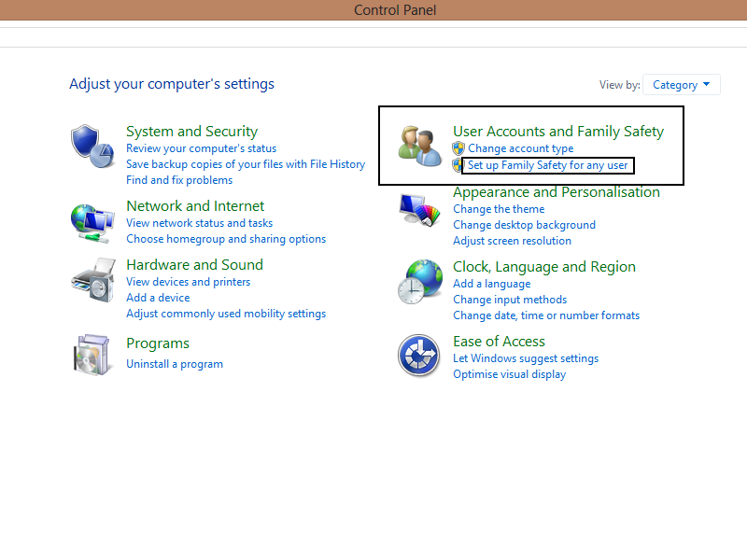Open Appearance and Personalisation heading
747x560 pixels.
pos(557,192)
